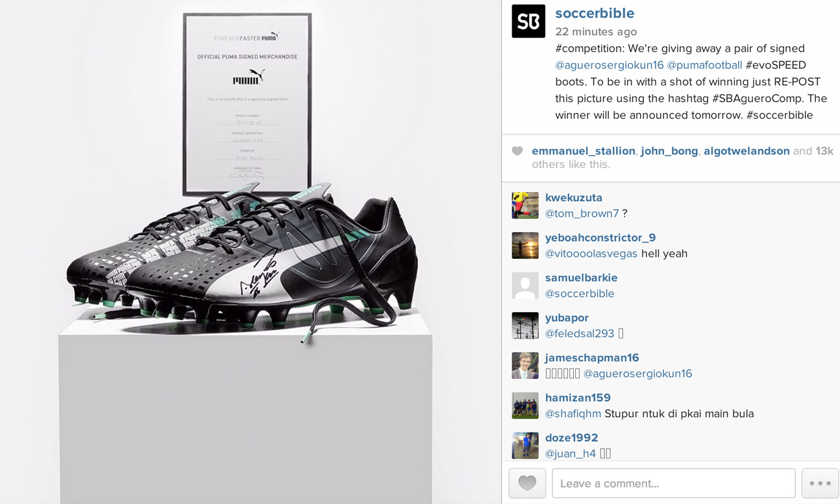Click the SoccerBible SB profile logo
The width and height of the screenshot is (840, 504).
528,21
